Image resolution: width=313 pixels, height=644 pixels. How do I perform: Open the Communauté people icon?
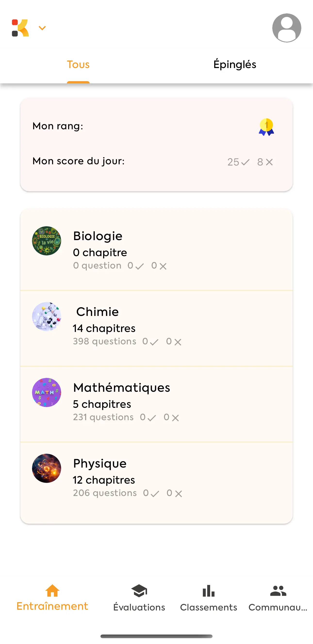278,591
